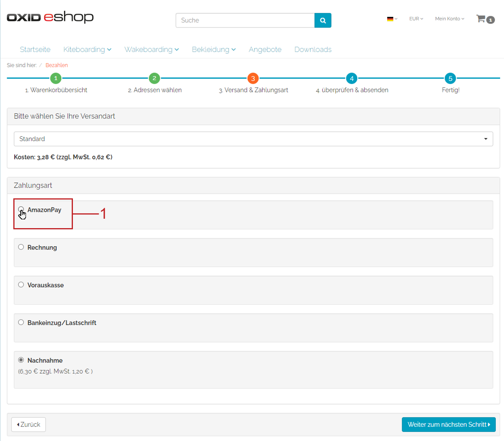The height and width of the screenshot is (441, 504).
Task: Expand the Mein Konto account menu
Action: (449, 19)
